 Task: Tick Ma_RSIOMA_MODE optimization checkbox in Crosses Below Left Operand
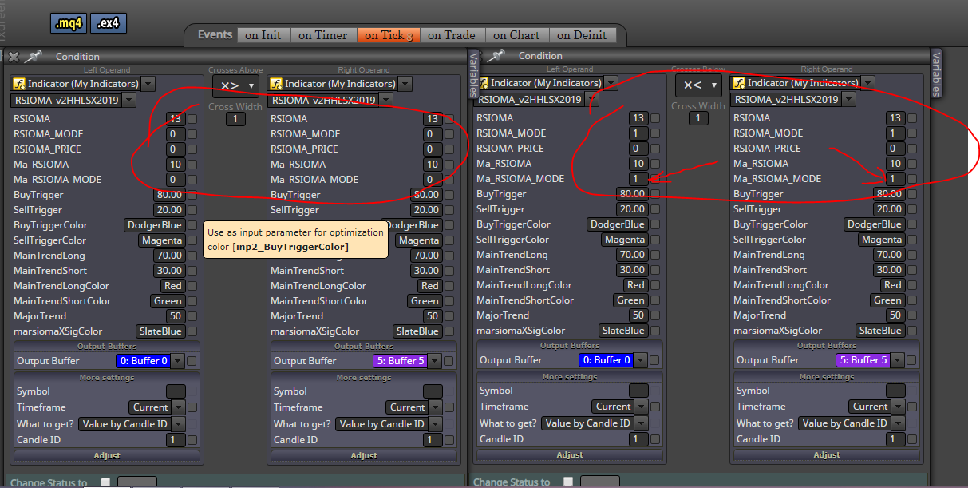click(655, 179)
